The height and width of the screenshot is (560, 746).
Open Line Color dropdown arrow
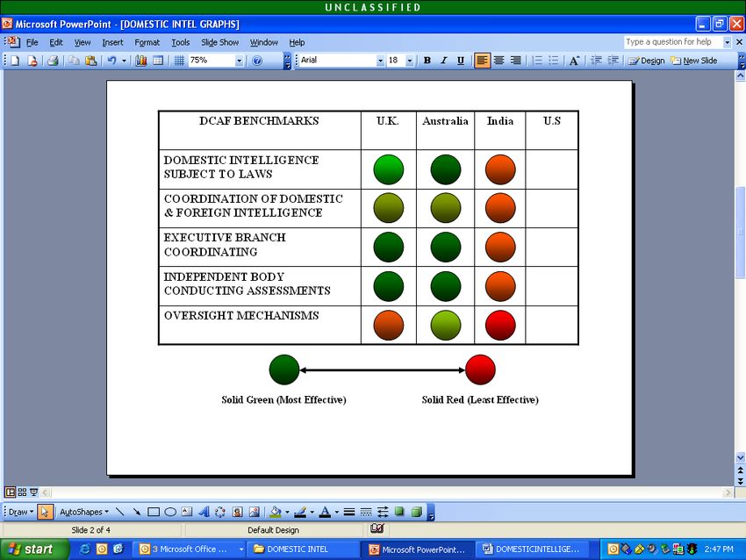(312, 512)
